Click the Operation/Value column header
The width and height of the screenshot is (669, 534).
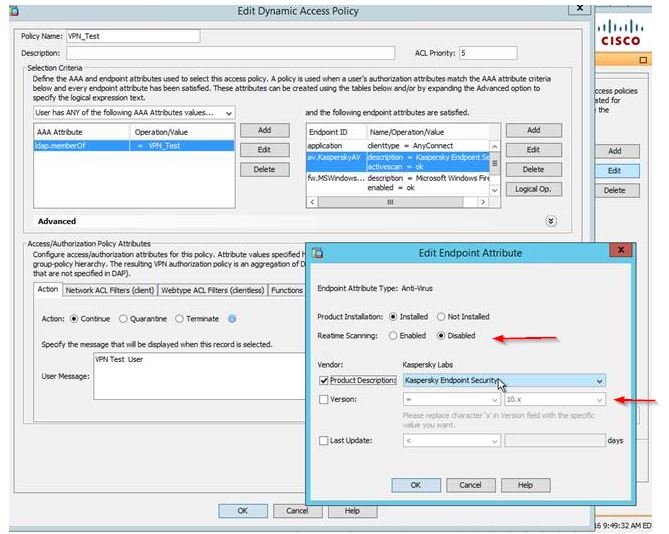click(182, 132)
